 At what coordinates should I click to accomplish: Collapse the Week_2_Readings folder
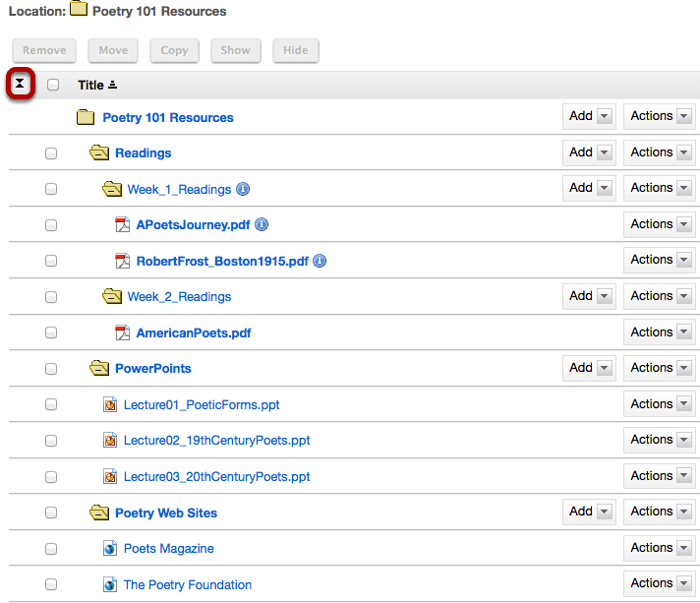click(112, 296)
